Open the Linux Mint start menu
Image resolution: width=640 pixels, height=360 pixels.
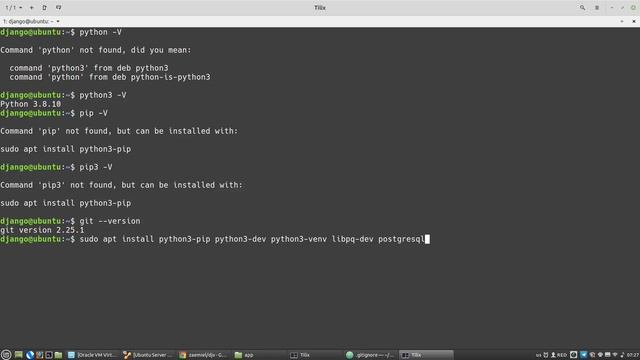(x=6, y=355)
